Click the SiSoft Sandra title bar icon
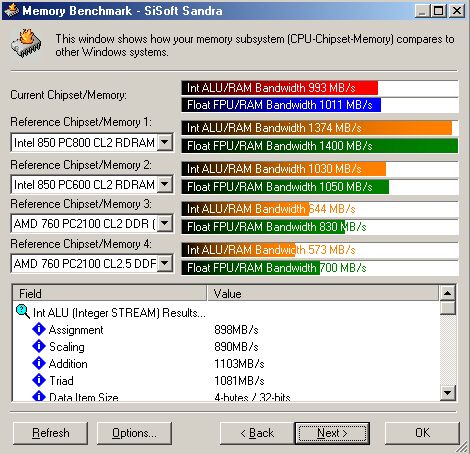470x454 pixels. (x=11, y=11)
